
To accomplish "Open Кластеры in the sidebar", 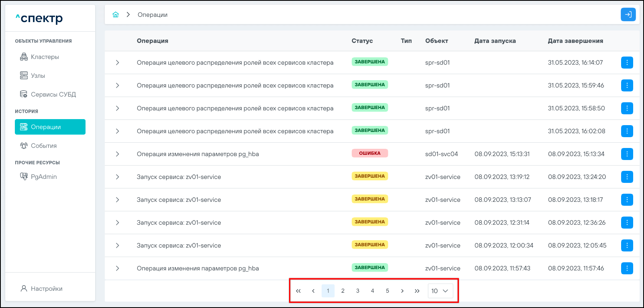I will click(x=45, y=57).
